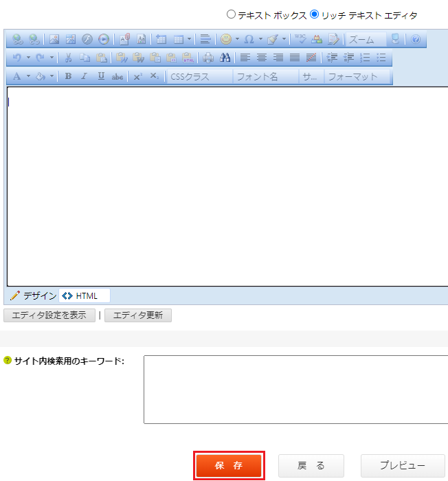
Task: Click the Redo arrow icon
Action: coord(41,57)
